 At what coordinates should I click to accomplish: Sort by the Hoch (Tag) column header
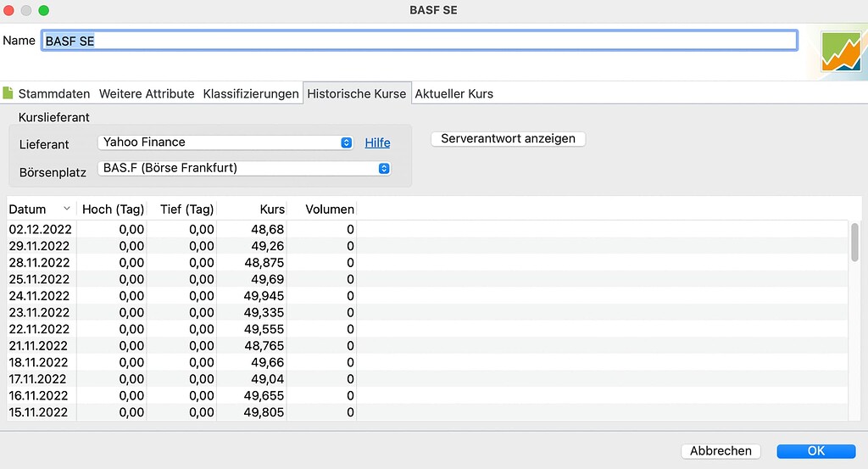113,209
